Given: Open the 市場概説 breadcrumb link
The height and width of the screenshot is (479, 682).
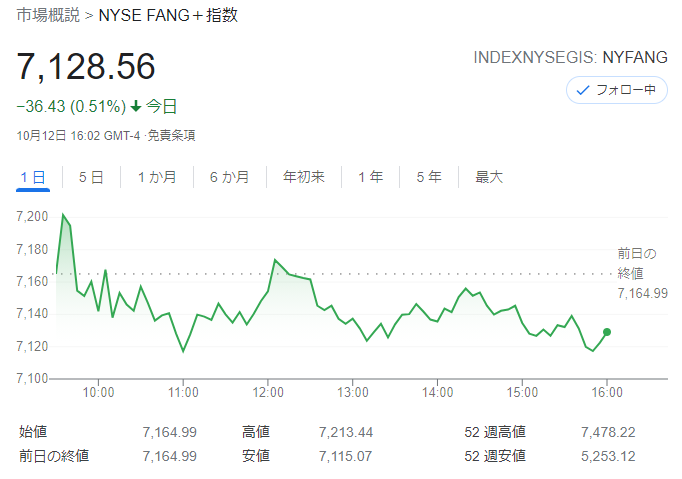Looking at the screenshot, I should [48, 15].
